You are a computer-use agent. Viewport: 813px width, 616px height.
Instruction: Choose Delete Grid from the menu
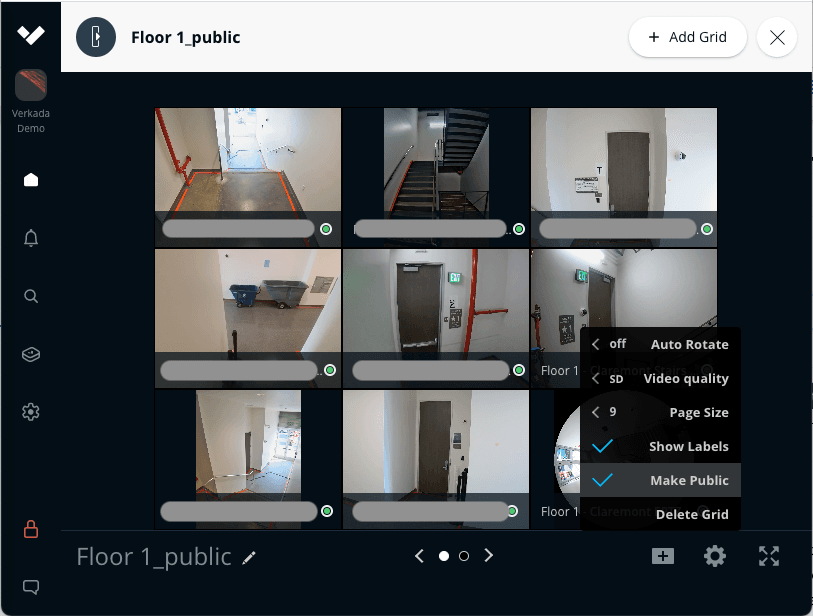691,515
